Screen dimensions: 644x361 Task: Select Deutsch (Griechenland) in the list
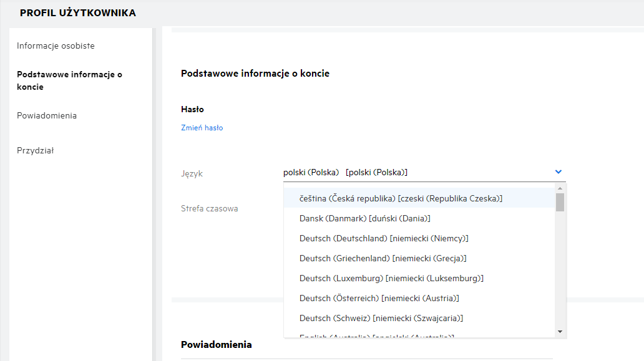[x=383, y=258]
